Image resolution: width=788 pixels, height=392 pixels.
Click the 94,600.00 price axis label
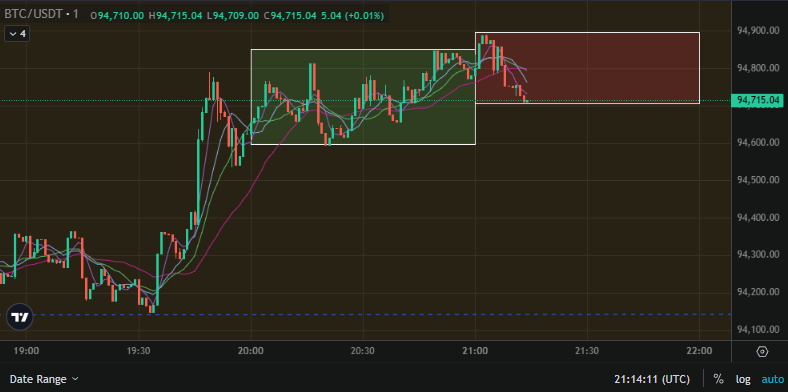click(x=758, y=143)
